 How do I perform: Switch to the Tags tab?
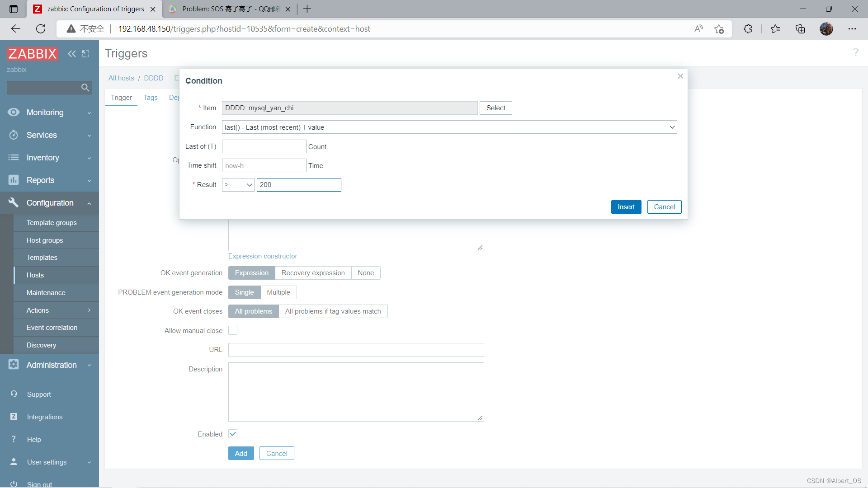151,98
